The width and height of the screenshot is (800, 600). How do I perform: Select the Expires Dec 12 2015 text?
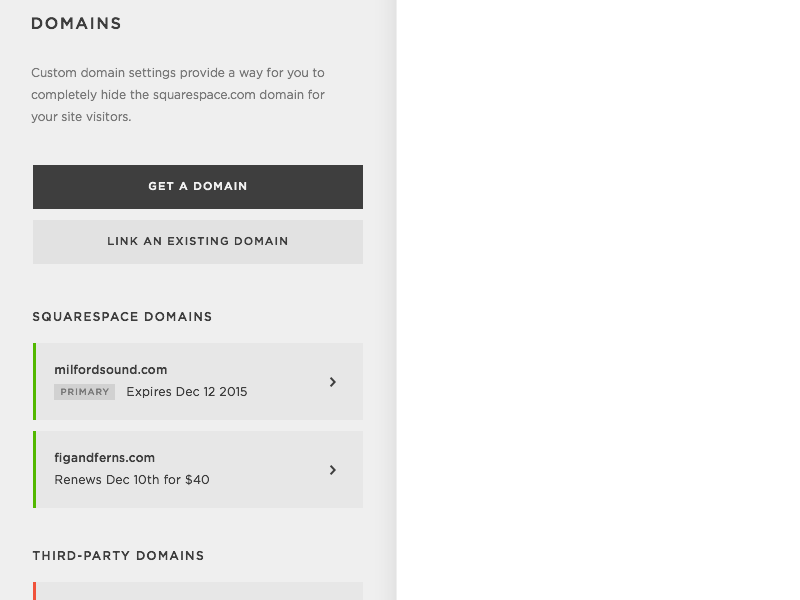(187, 392)
